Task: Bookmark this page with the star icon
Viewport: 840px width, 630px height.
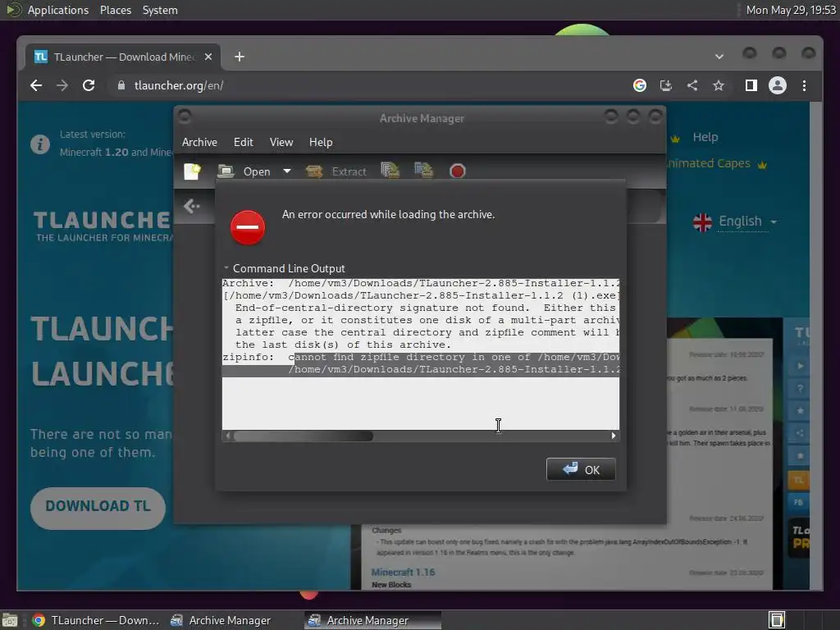Action: [x=719, y=85]
